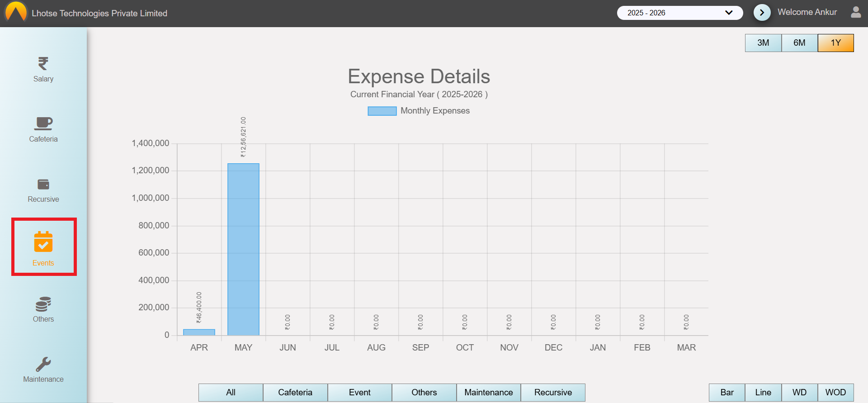Filter expenses by Event
Image resolution: width=868 pixels, height=403 pixels.
point(360,393)
